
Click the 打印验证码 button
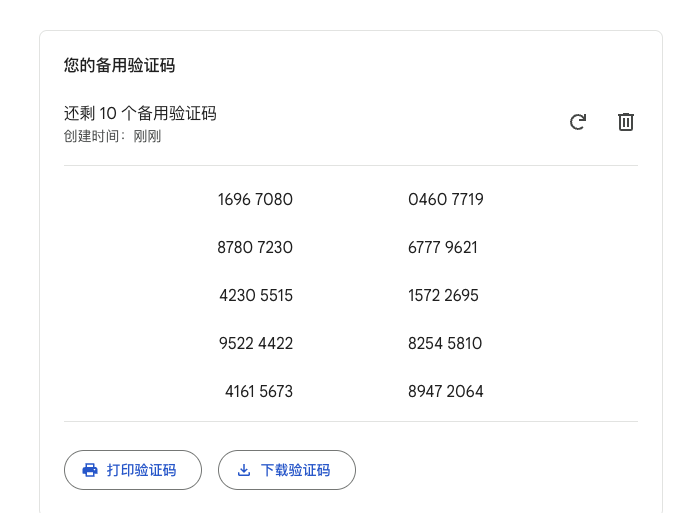[x=133, y=470]
